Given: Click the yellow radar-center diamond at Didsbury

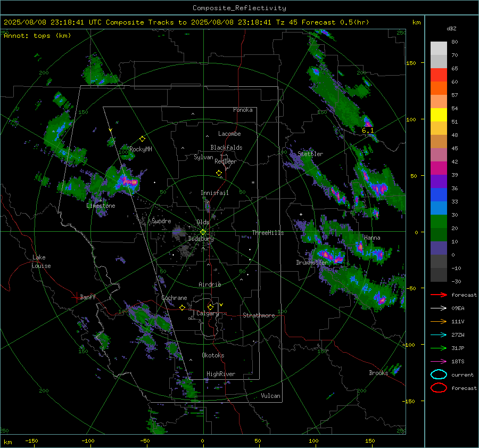Looking at the screenshot, I should click(203, 232).
